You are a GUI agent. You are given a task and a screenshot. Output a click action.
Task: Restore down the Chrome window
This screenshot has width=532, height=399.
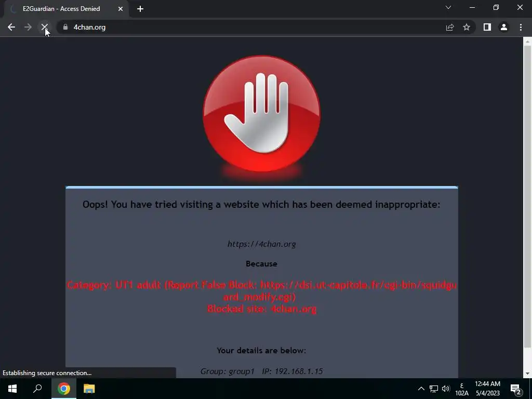tap(496, 7)
